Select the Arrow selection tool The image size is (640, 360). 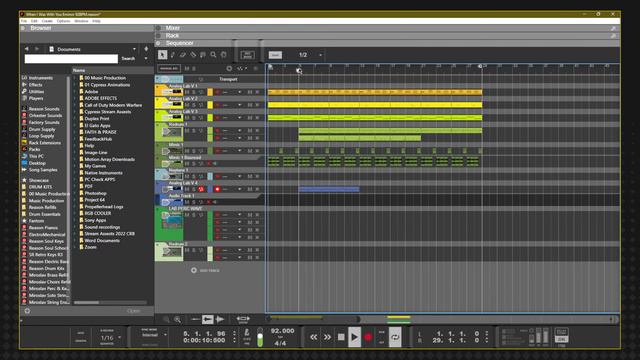pos(162,55)
